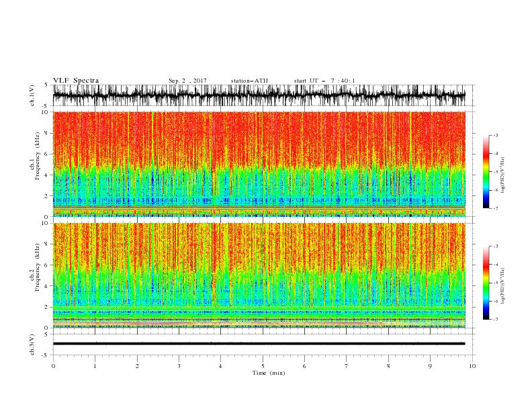Click the "1" minute time axis tick label
Screen dimensions: 532x411
95,366
